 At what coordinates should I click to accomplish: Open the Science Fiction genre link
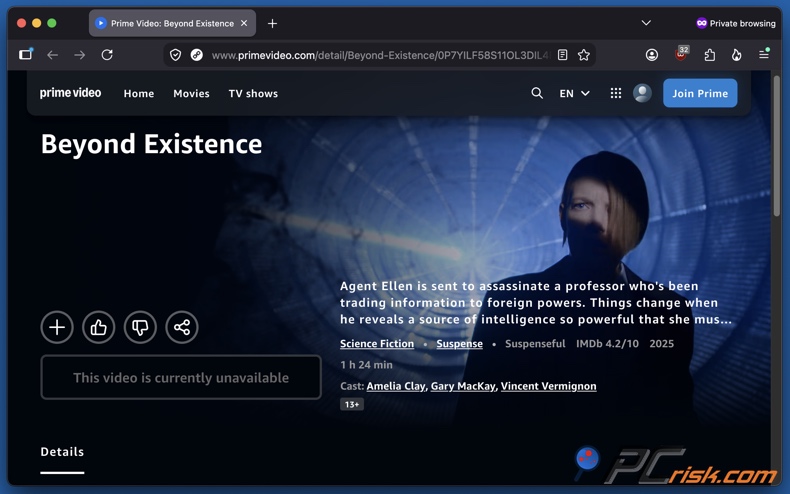point(377,344)
